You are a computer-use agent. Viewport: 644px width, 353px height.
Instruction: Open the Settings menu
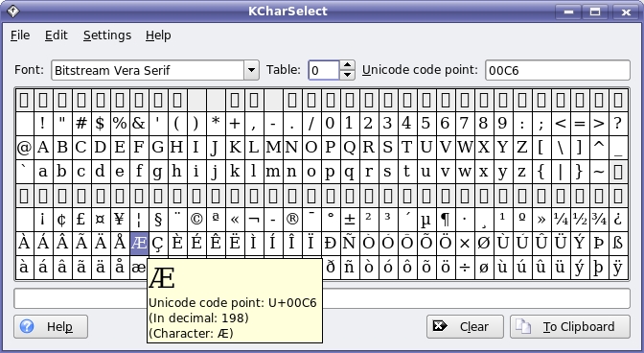[107, 35]
